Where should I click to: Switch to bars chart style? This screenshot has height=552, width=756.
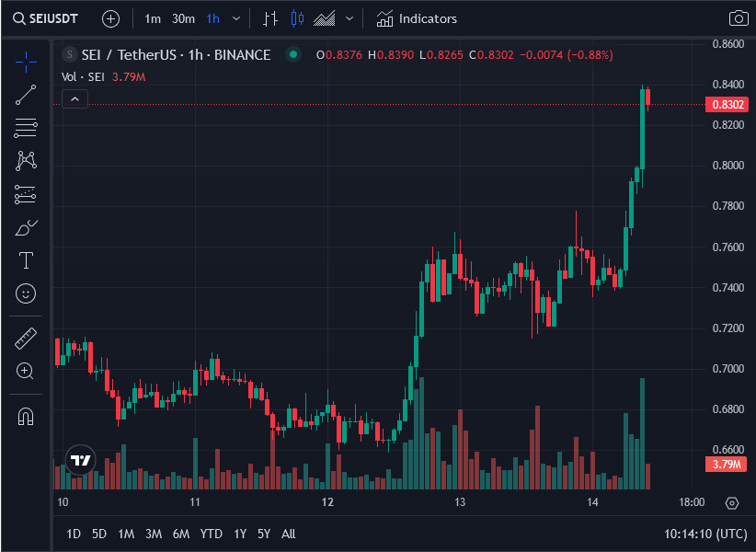[270, 18]
